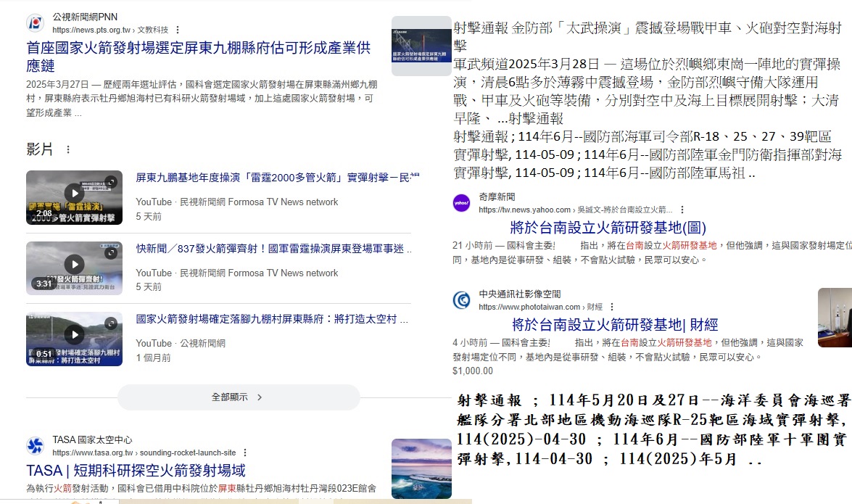Viewport: 852px width, 504px height.
Task: Open the three-dot menu beside news.pts.org.tw URL
Action: click(178, 30)
